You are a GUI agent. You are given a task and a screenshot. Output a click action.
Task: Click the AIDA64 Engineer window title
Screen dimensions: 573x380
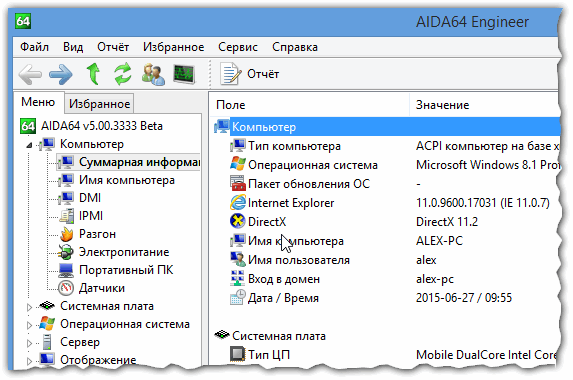coord(472,22)
